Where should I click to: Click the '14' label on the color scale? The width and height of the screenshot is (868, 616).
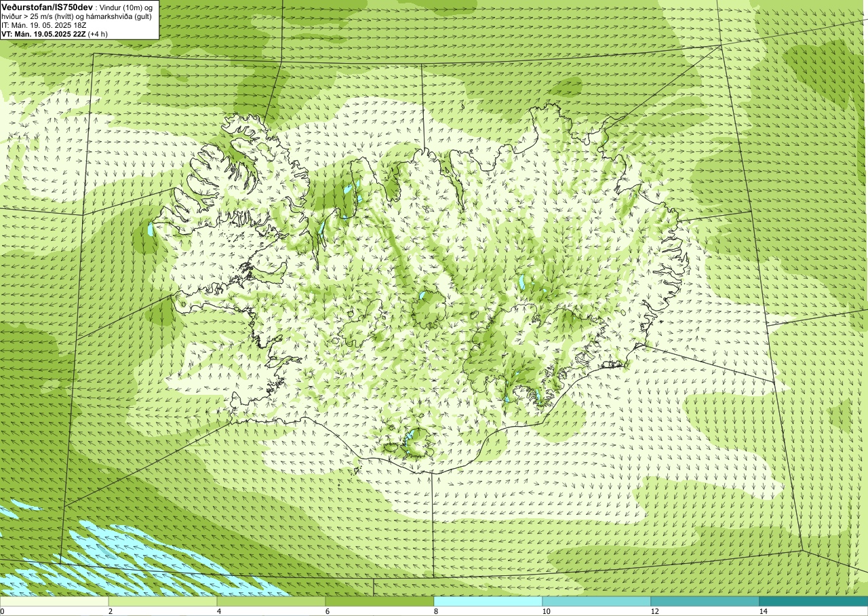(x=764, y=611)
